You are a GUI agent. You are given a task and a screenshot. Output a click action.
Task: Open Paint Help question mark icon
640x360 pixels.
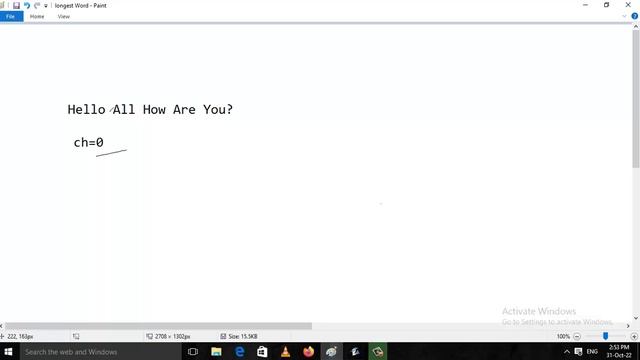point(635,16)
